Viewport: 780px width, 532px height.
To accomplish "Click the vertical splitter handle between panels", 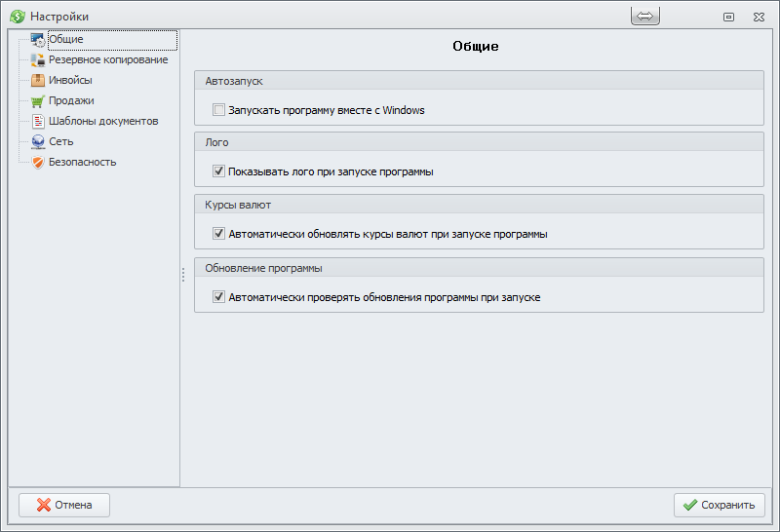I will click(182, 276).
